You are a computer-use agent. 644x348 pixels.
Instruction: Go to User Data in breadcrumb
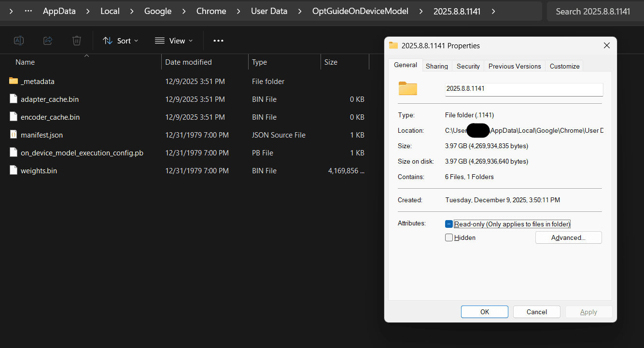269,11
